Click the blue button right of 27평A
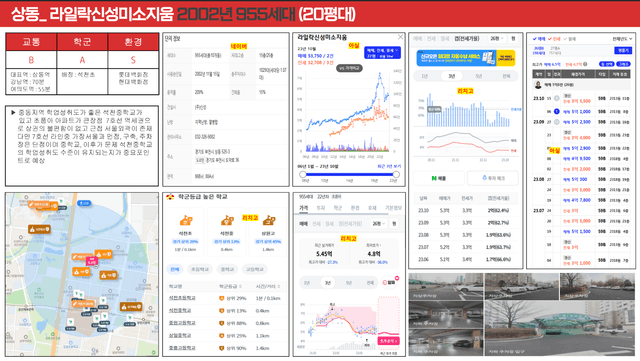Image resolution: width=640 pixels, height=361 pixels. (x=622, y=50)
